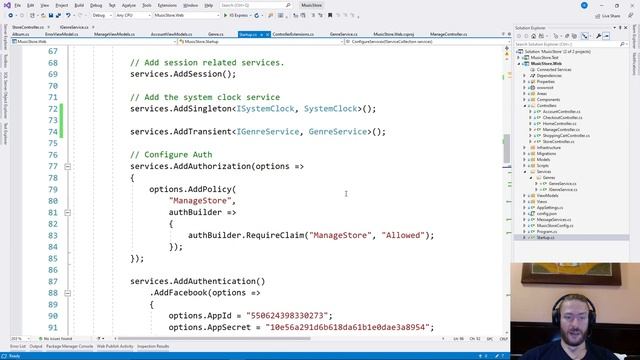Open the MusicStore.Web startup project dropdown
The image size is (640, 360).
pos(187,16)
